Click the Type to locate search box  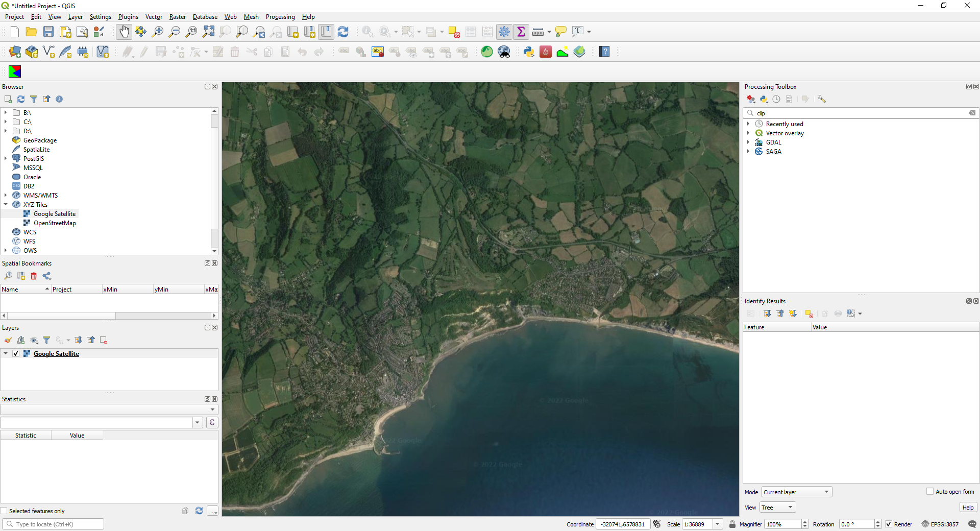tap(53, 524)
